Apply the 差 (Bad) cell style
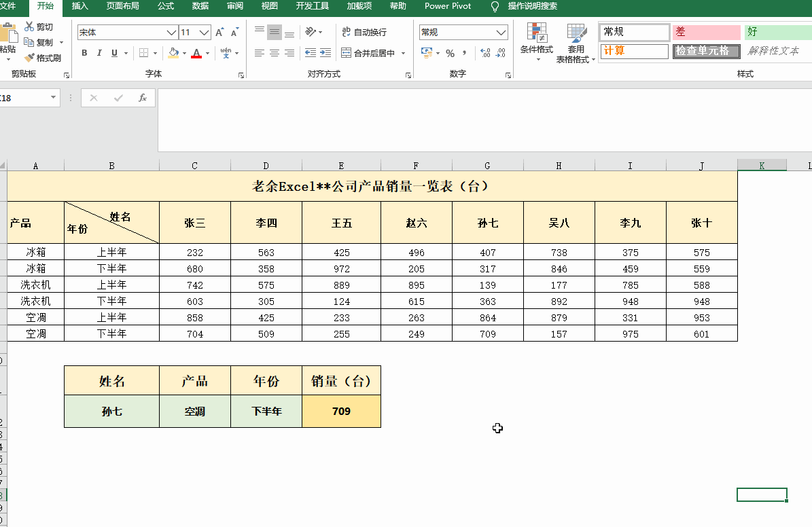 point(707,32)
